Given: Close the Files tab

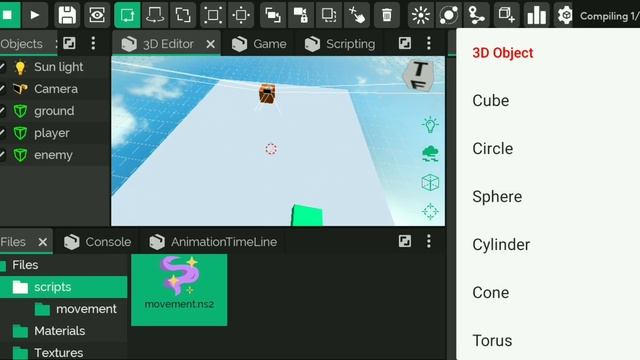Looking at the screenshot, I should click(x=42, y=242).
